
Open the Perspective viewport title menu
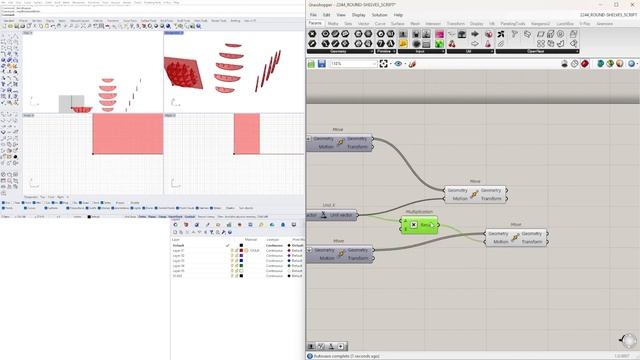coord(174,33)
